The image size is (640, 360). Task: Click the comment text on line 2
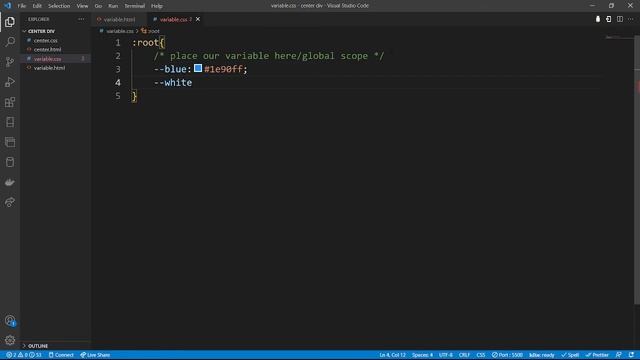269,56
